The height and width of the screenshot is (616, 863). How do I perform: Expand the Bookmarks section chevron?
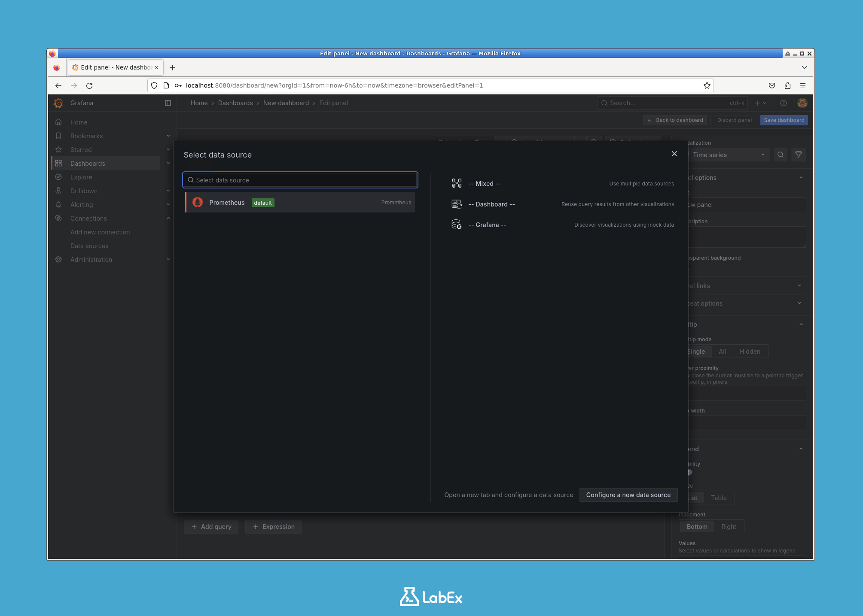pos(168,136)
